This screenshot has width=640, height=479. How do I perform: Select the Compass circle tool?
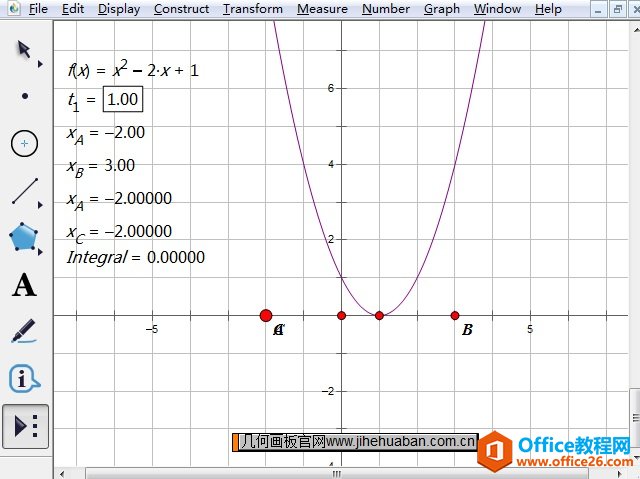(x=24, y=144)
